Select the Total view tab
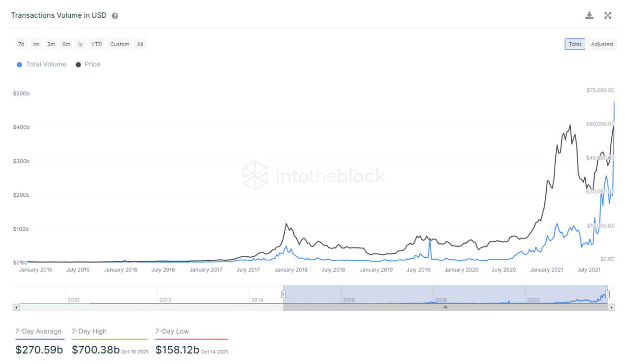The width and height of the screenshot is (629, 364). pyautogui.click(x=574, y=44)
